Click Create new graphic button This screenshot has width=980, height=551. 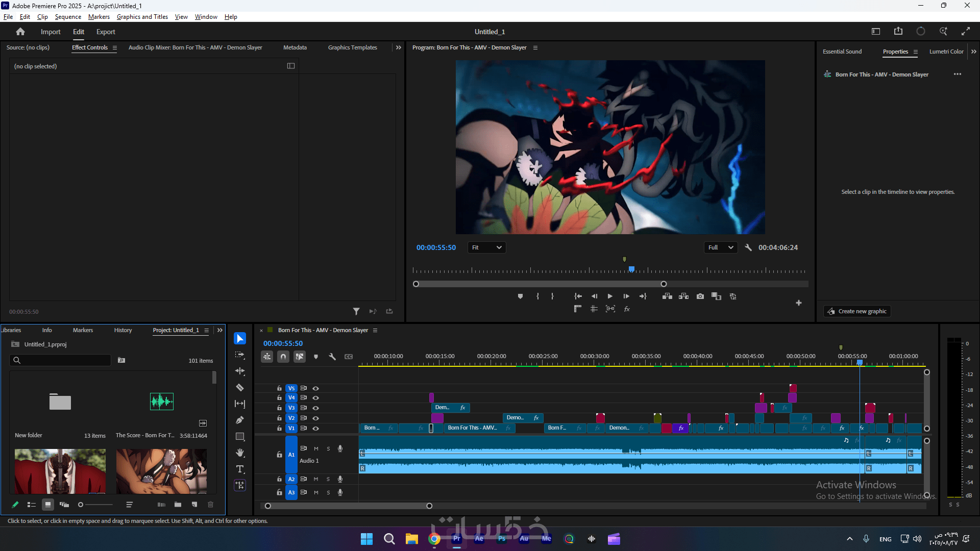tap(857, 311)
